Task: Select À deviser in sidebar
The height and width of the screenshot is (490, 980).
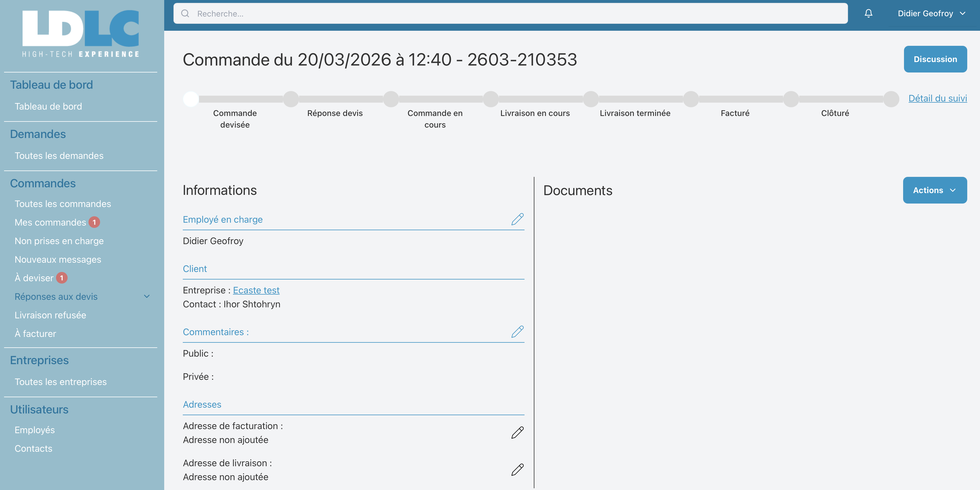Action: click(x=34, y=278)
